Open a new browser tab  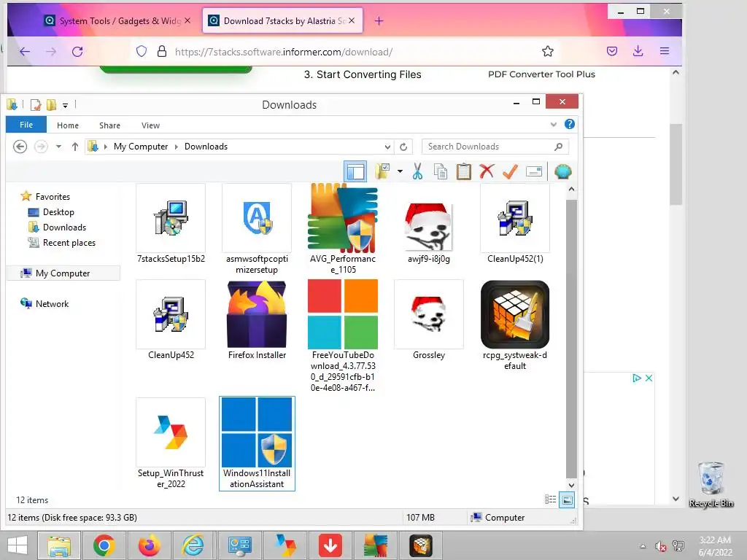tap(379, 21)
